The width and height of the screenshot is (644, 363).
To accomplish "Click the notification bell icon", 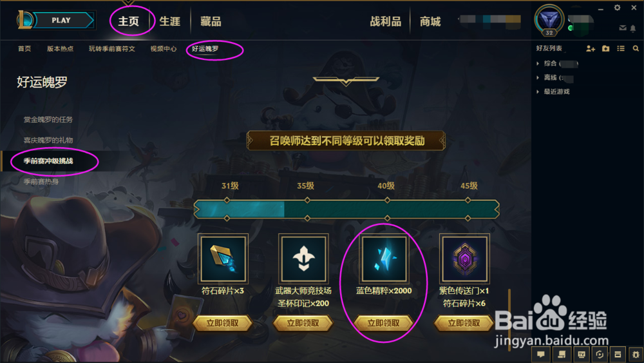I will [x=633, y=28].
